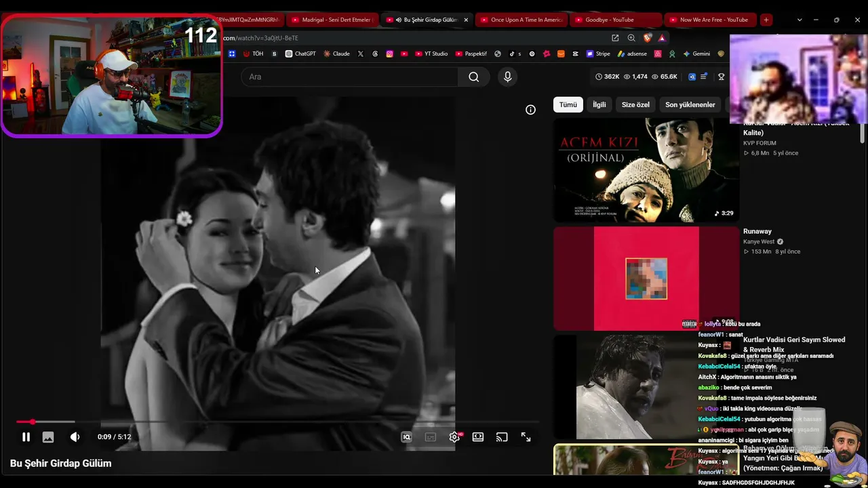The image size is (868, 488).
Task: Open the X (Twitter) bookmark icon
Action: (360, 54)
